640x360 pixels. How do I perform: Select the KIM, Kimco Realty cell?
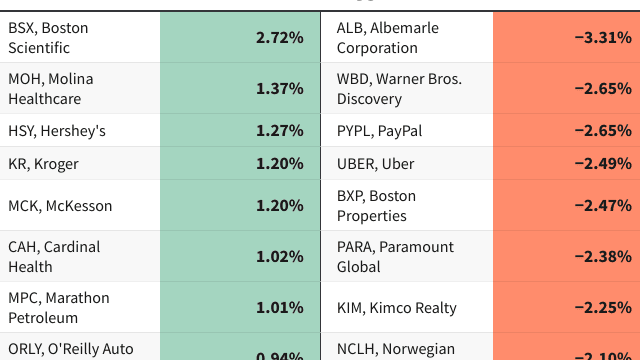(x=407, y=307)
